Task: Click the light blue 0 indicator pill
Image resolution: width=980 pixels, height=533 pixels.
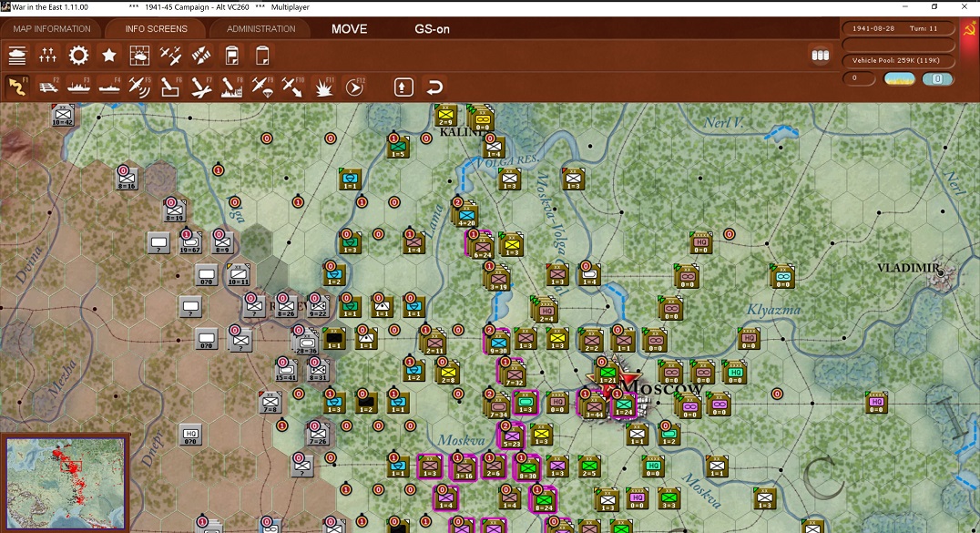Action: coord(937,79)
